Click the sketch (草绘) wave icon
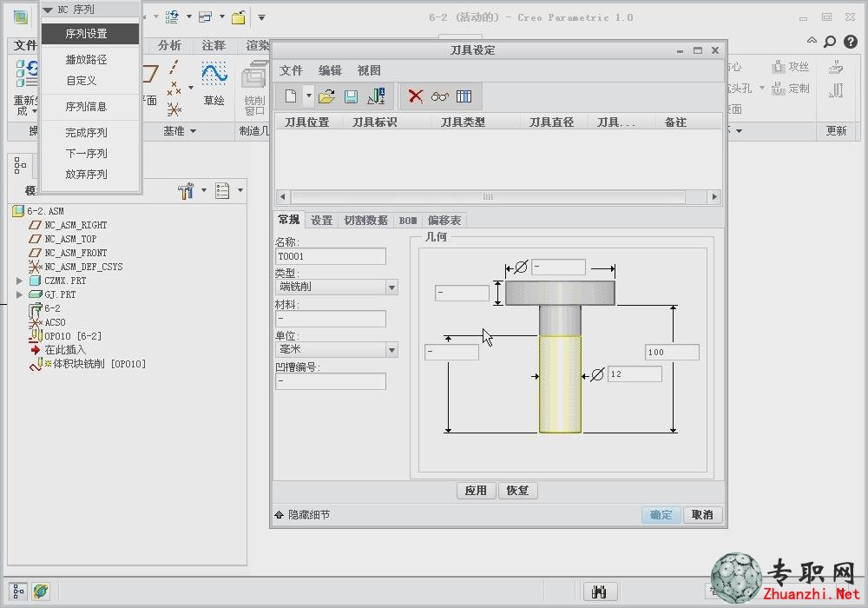Viewport: 868px width, 608px height. (x=214, y=74)
